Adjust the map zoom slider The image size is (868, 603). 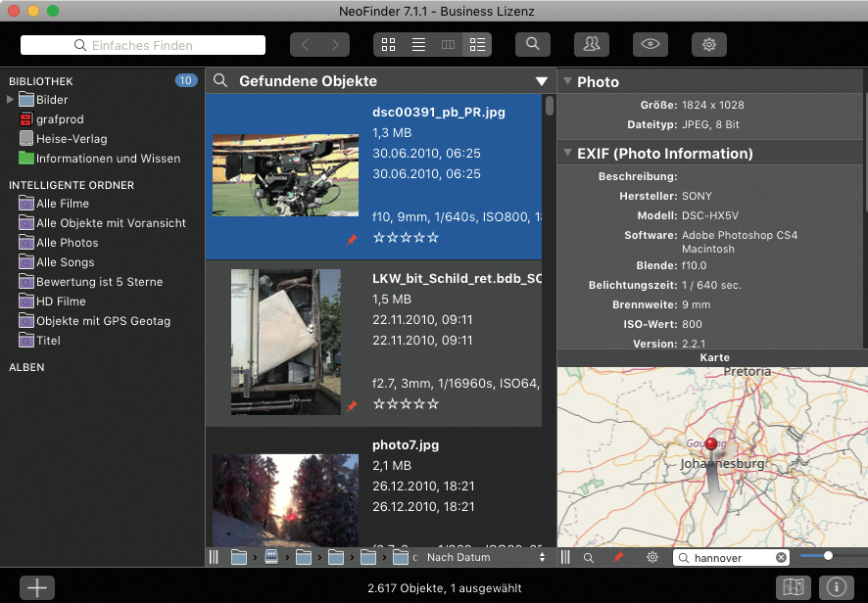click(x=828, y=556)
